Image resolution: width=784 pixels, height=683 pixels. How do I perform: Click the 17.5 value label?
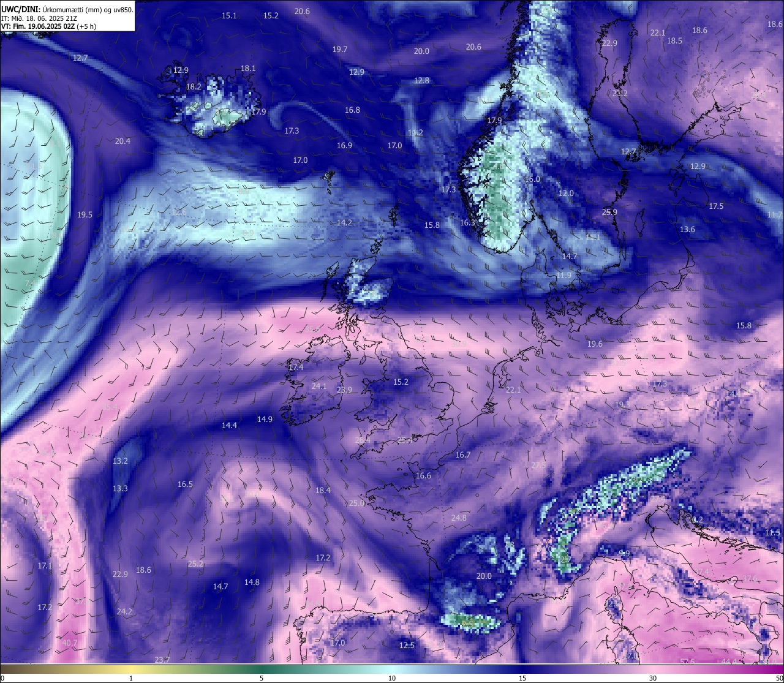(716, 206)
